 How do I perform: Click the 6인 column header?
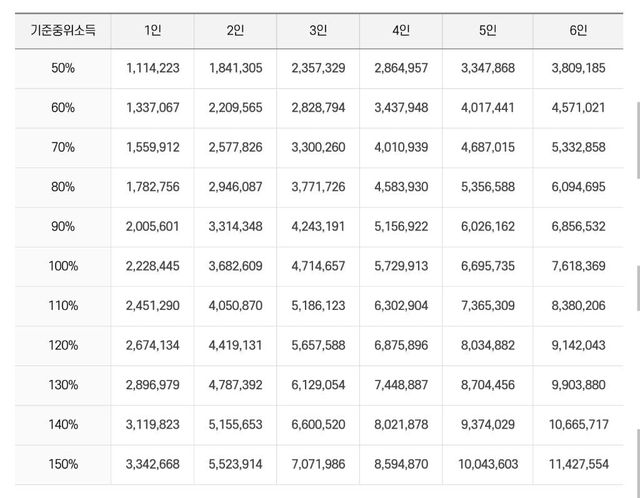pos(577,30)
